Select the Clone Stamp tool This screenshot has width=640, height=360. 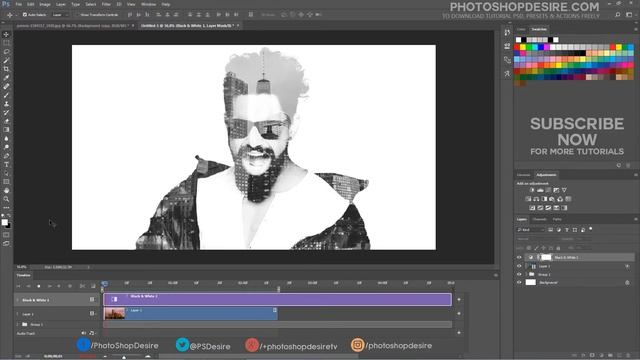tap(6, 104)
